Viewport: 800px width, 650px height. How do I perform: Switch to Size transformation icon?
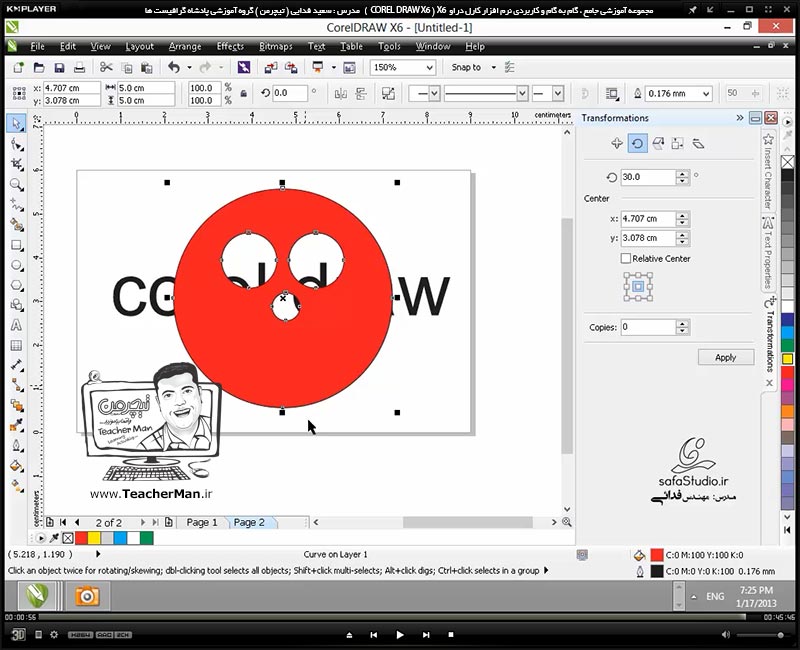click(x=678, y=143)
